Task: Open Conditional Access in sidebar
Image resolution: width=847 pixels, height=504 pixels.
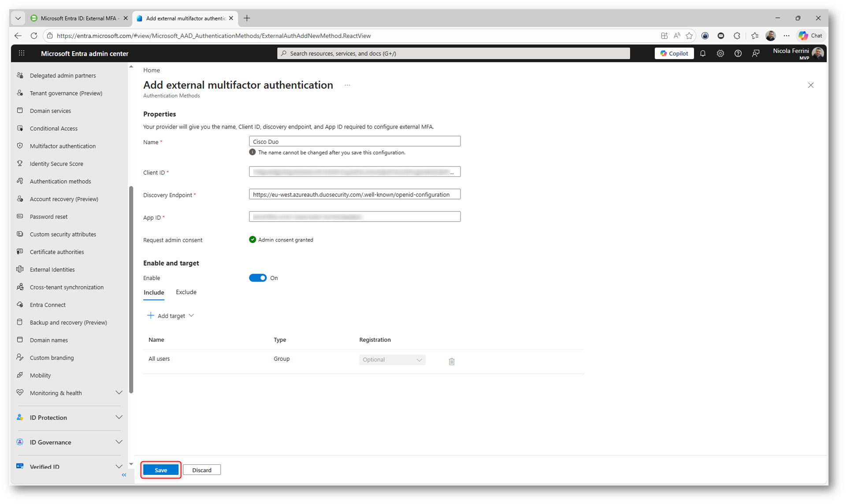Action: (53, 128)
